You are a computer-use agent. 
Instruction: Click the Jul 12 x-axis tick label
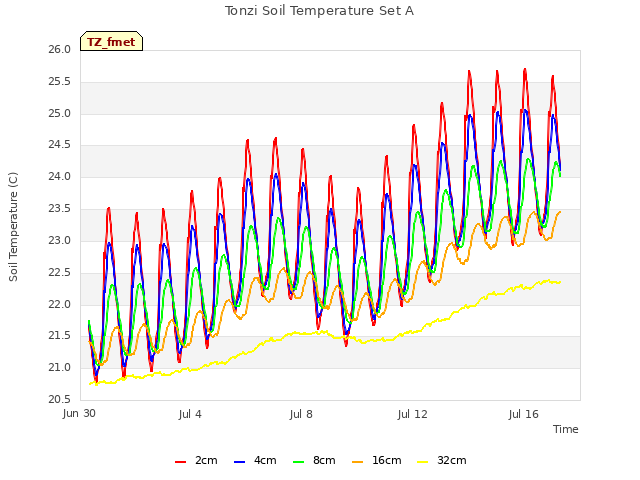pos(413,414)
